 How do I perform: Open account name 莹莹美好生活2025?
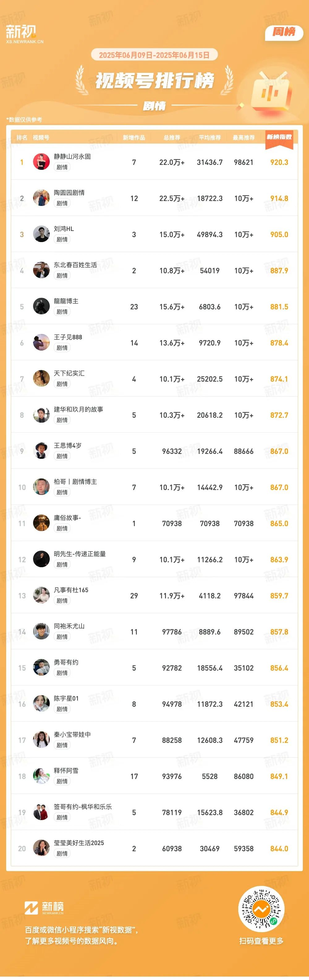pos(79,843)
